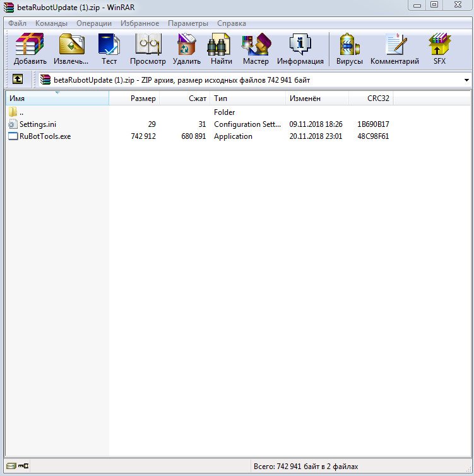
Task: Click the Удалить (Delete) toolbar icon
Action: [x=186, y=49]
